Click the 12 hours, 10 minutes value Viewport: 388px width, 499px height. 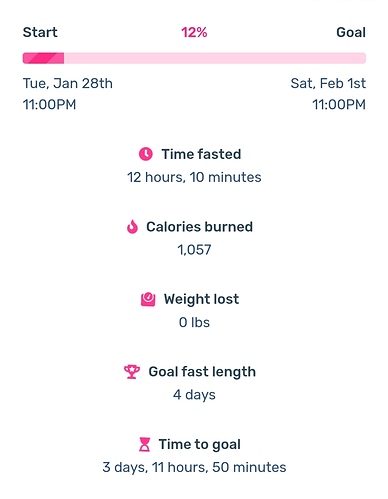coord(194,177)
